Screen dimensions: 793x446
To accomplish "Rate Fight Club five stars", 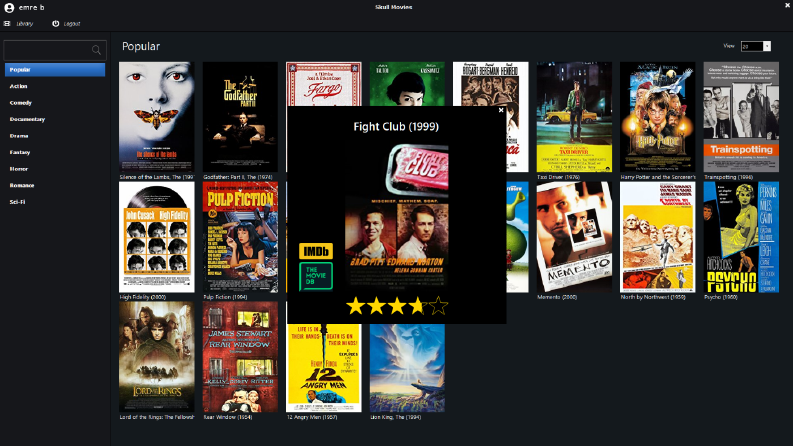I will (438, 306).
